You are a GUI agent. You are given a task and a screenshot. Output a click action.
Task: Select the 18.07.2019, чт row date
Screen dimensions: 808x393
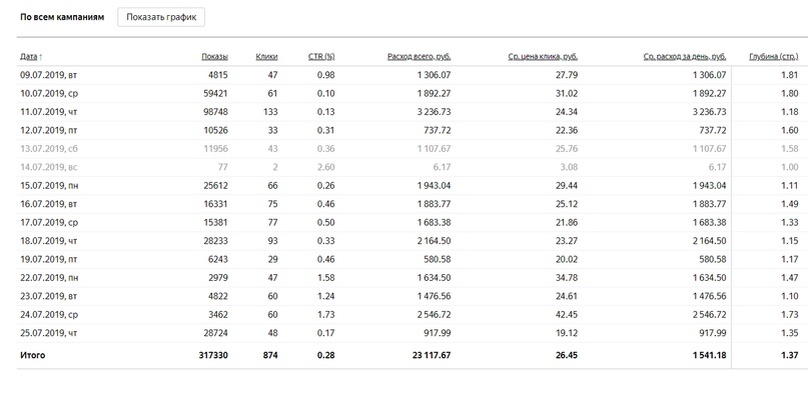48,241
